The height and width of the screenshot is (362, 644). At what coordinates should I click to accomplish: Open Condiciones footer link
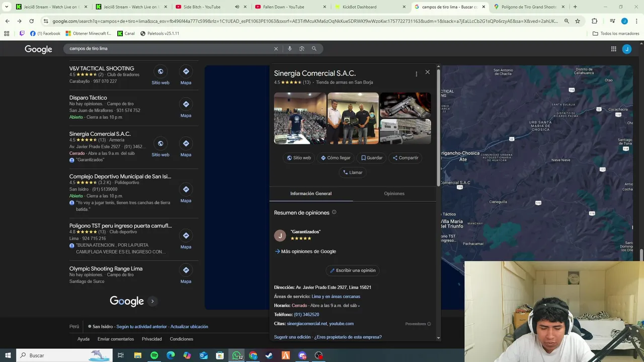coord(182,339)
